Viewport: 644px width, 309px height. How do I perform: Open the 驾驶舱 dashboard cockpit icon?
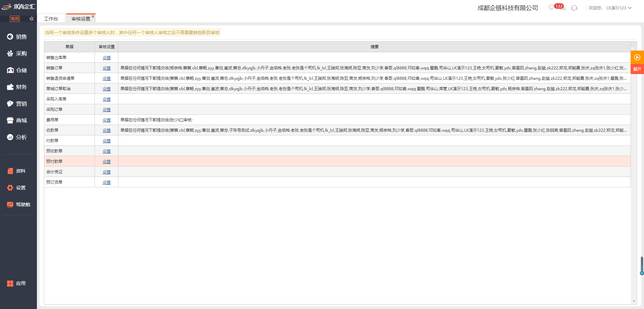pos(10,204)
